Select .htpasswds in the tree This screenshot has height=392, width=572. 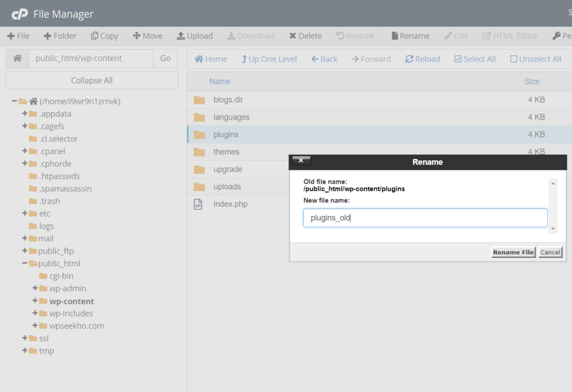pyautogui.click(x=59, y=176)
